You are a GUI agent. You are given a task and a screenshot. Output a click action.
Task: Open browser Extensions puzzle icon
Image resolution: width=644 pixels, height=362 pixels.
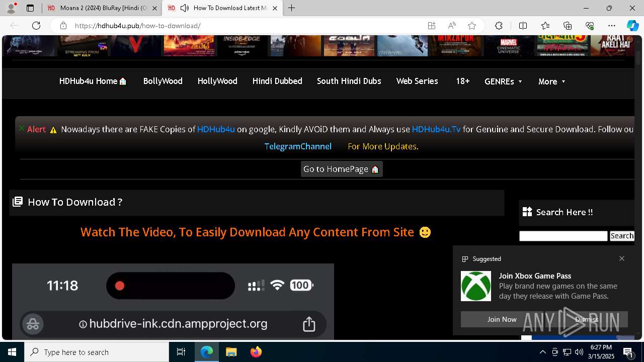[x=499, y=26]
